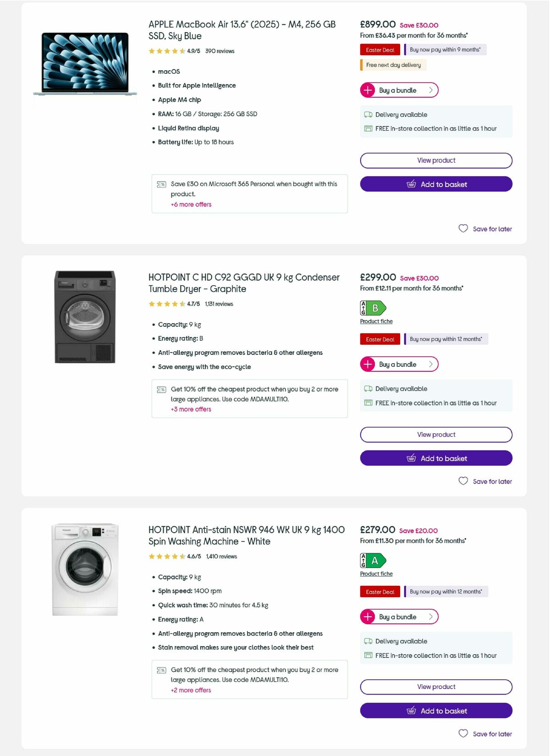Click the basket icon on dryer's Add to basket
This screenshot has height=756, width=550.
(411, 458)
